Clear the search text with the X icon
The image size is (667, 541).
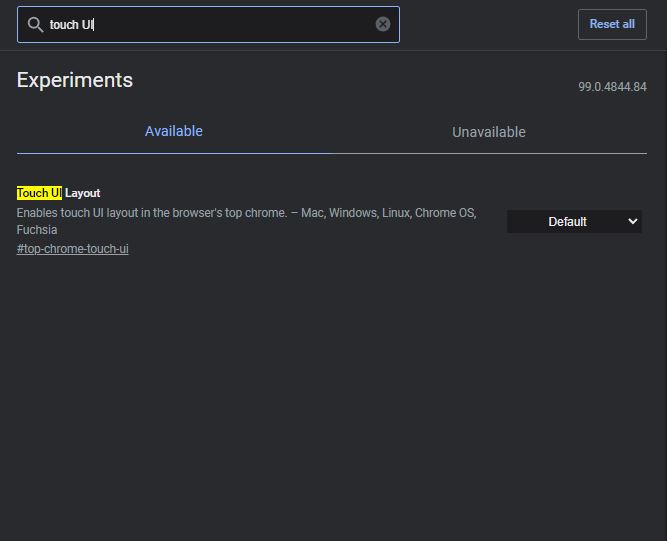[x=383, y=24]
